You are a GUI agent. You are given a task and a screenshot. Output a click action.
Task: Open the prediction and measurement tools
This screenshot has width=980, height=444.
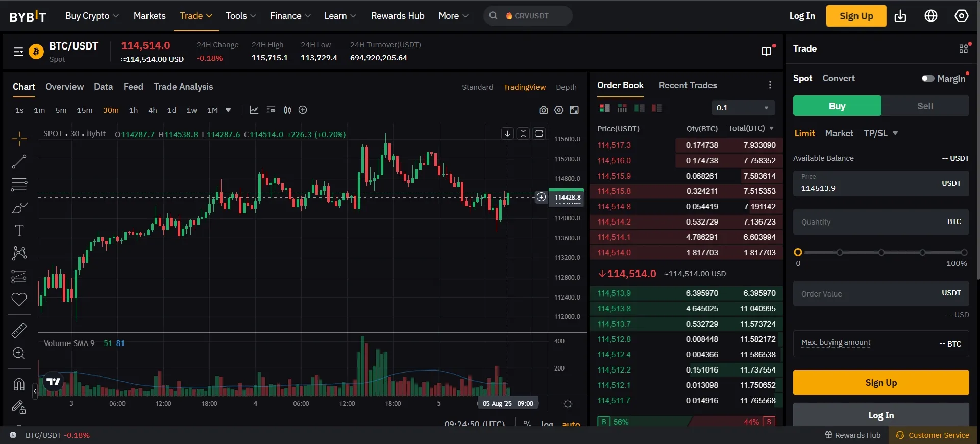pyautogui.click(x=19, y=277)
